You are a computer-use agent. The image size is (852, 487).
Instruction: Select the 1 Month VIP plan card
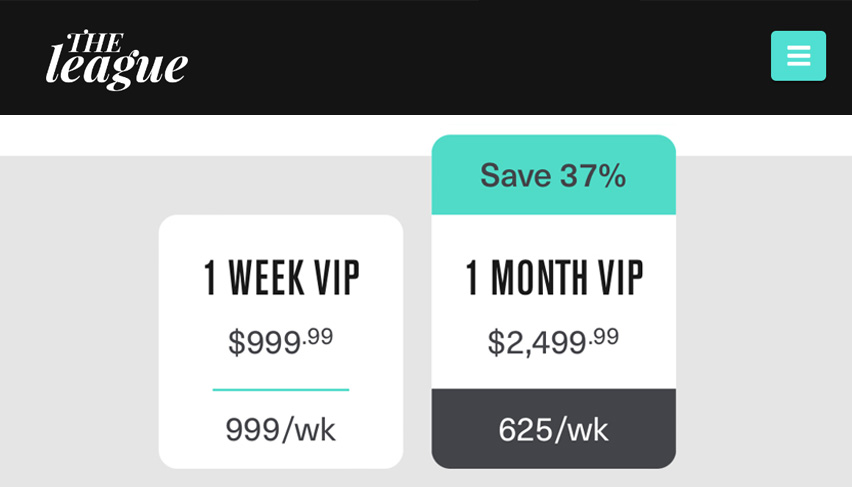tap(554, 302)
